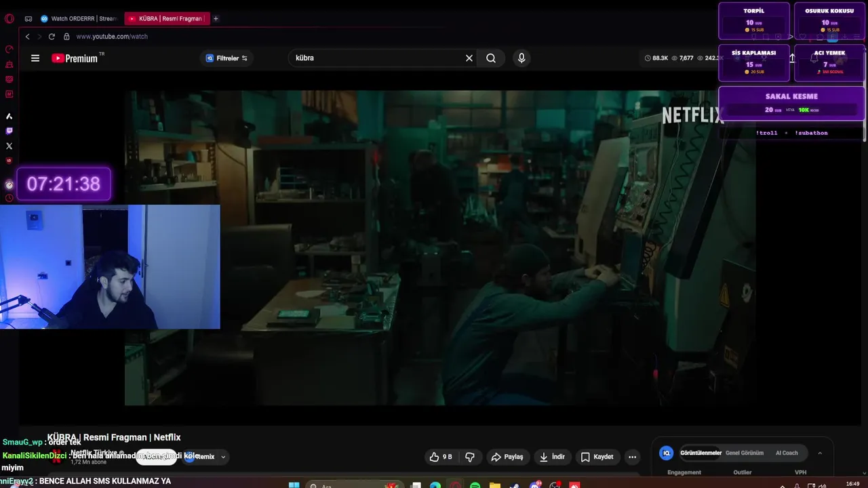Open the Remix dropdown arrow
The image size is (868, 488).
pos(223,457)
